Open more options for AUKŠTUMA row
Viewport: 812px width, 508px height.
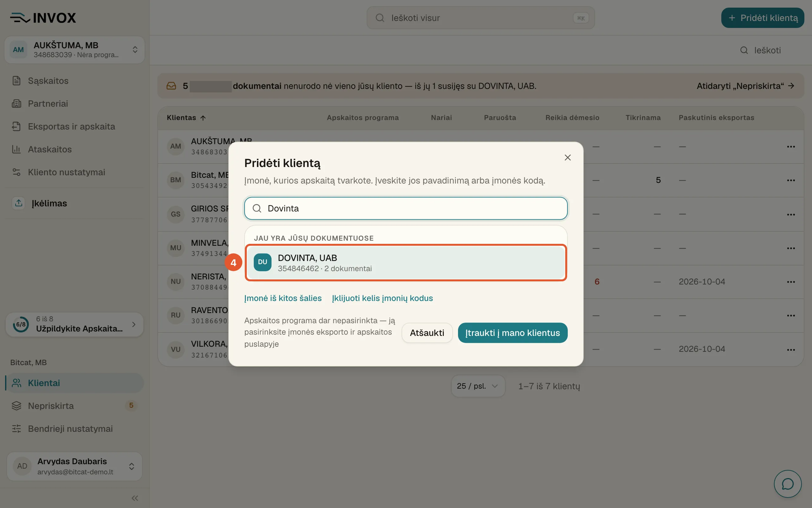791,146
